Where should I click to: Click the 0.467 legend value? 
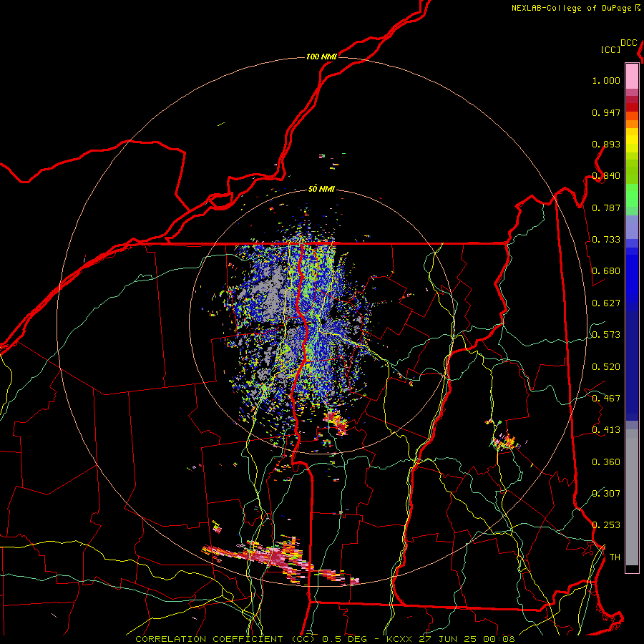pyautogui.click(x=606, y=399)
